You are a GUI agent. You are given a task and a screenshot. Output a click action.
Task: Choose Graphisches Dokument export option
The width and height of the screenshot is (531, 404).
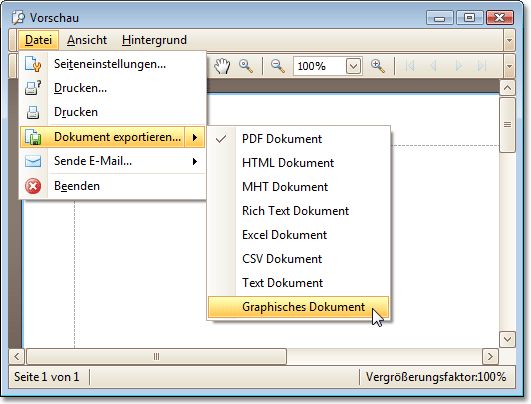coord(298,307)
